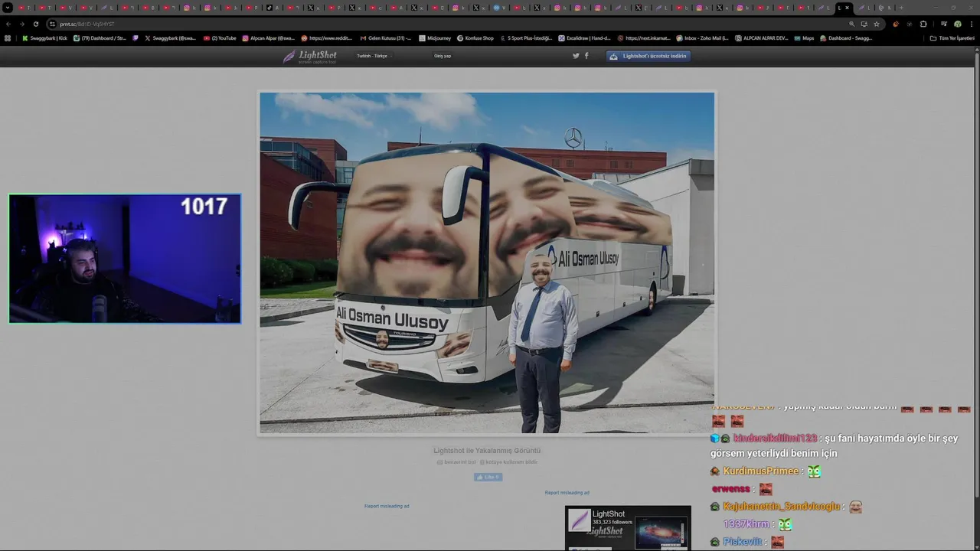
Task: Open the (2) YouTube bookmark
Action: (x=220, y=37)
